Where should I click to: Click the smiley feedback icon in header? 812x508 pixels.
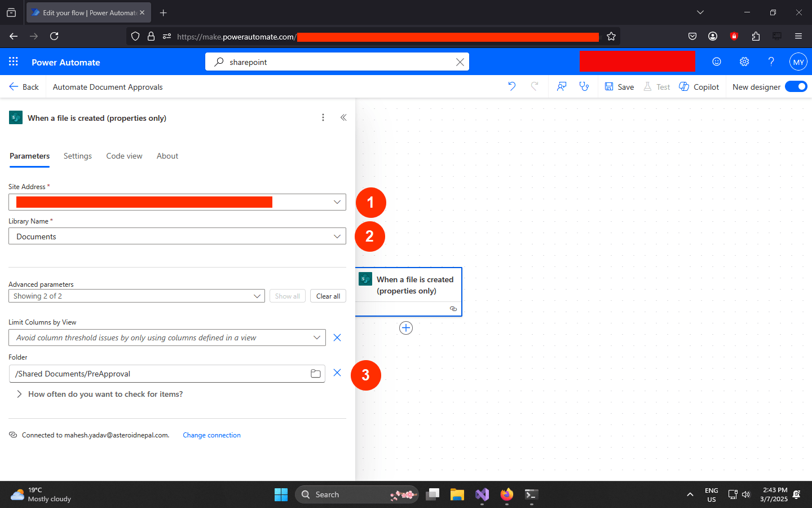tap(717, 62)
